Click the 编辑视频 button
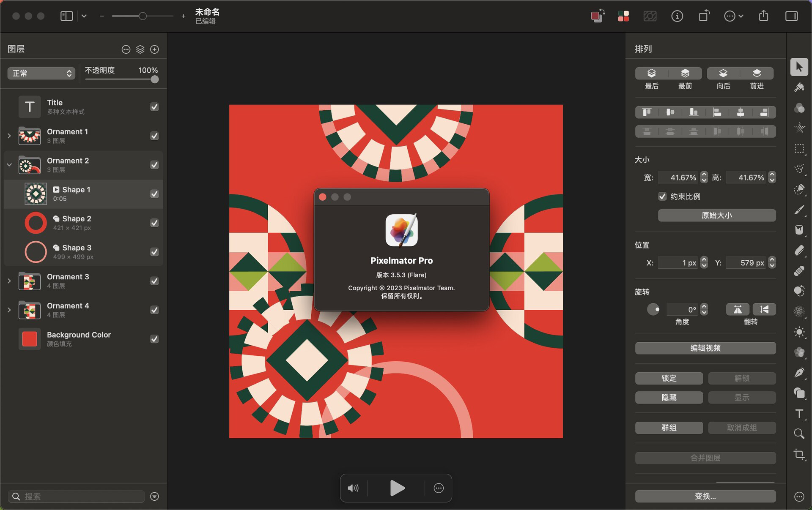The image size is (812, 510). [x=705, y=348]
